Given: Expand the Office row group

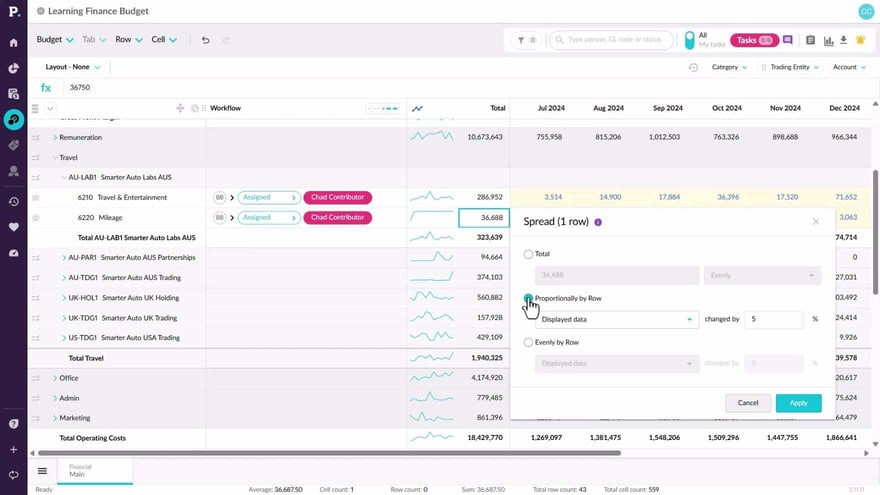Looking at the screenshot, I should (54, 378).
